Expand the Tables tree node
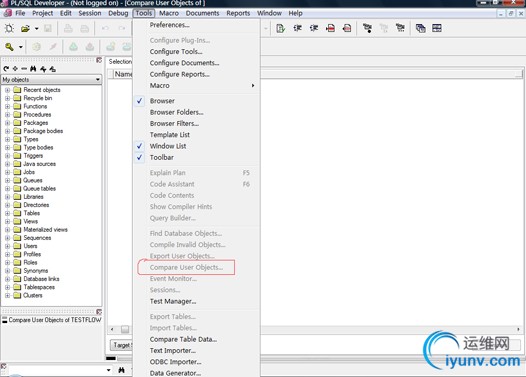 [x=7, y=213]
